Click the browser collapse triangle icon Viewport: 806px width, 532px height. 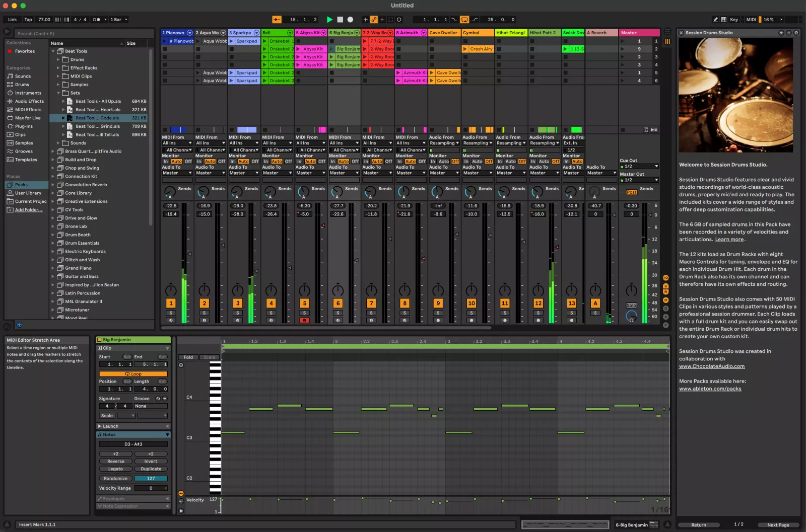tap(8, 32)
